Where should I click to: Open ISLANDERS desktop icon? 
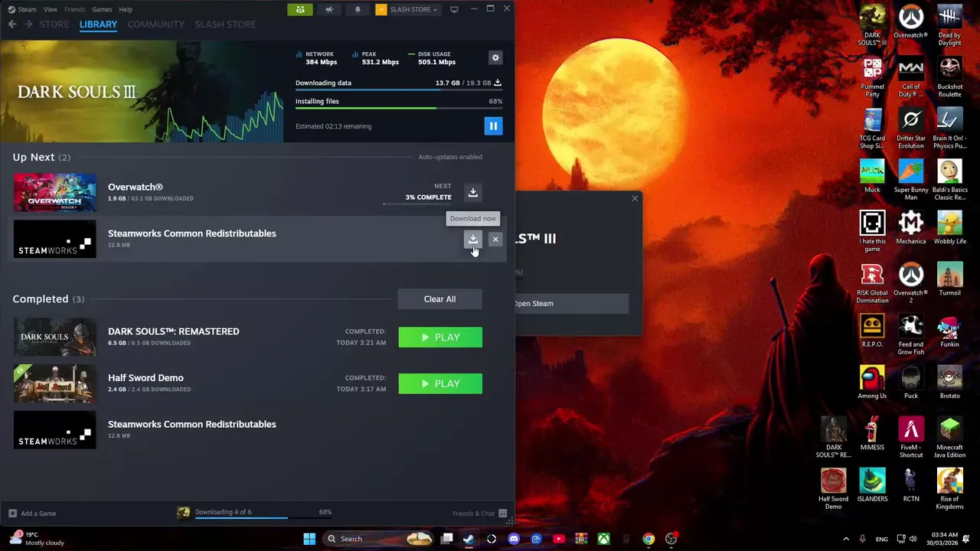(872, 484)
